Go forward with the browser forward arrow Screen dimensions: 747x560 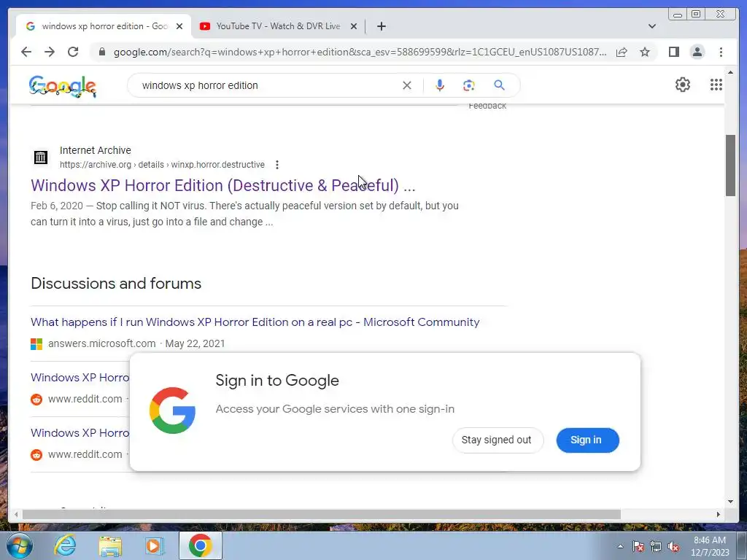click(x=50, y=52)
